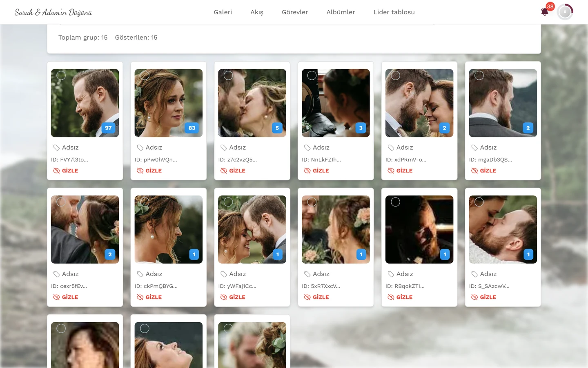Rename Adsız label on z7c2vzQ5 card

click(x=238, y=148)
